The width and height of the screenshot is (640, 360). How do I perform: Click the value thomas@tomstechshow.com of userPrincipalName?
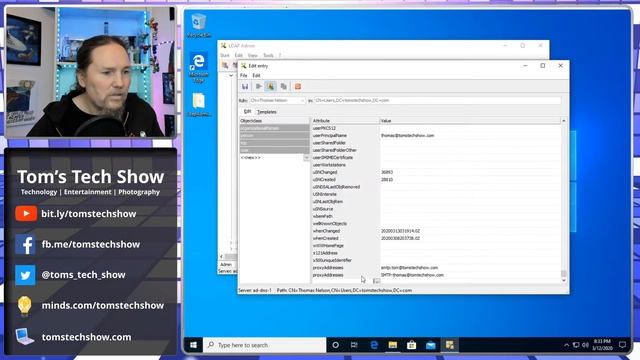(407, 136)
